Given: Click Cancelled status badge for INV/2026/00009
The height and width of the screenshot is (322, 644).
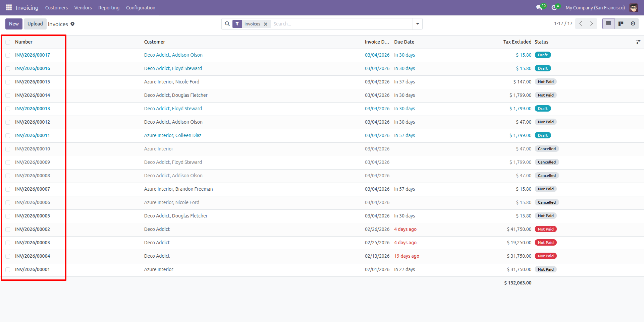Looking at the screenshot, I should pos(547,162).
